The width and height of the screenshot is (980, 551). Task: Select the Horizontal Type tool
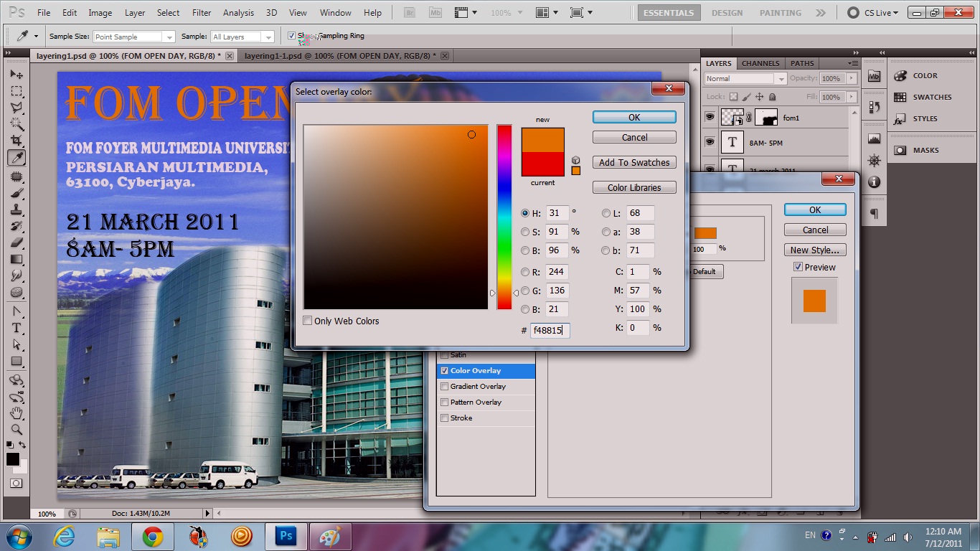(17, 328)
